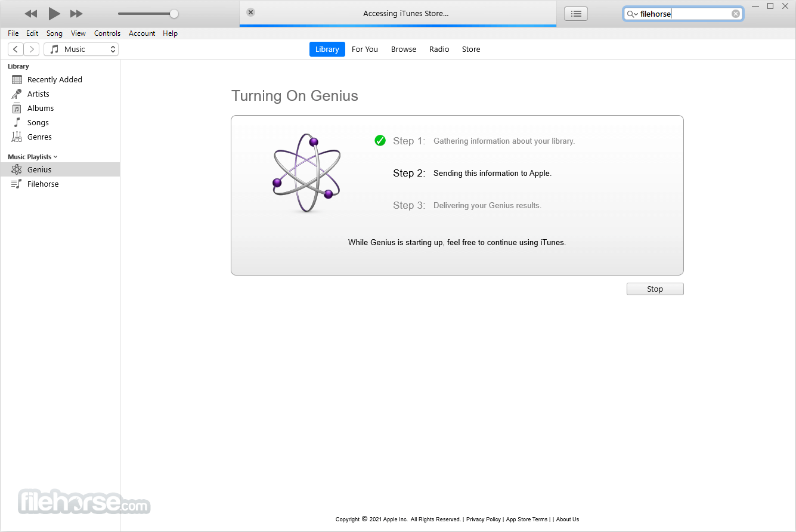The height and width of the screenshot is (532, 796).
Task: Open the App Store Terms link
Action: (526, 519)
